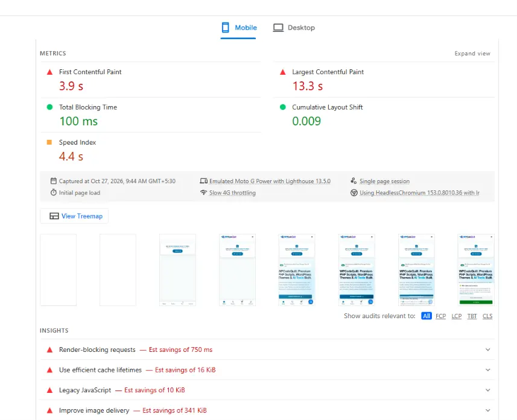This screenshot has height=420, width=517.
Task: Open the View Treemap button
Action: pos(74,216)
